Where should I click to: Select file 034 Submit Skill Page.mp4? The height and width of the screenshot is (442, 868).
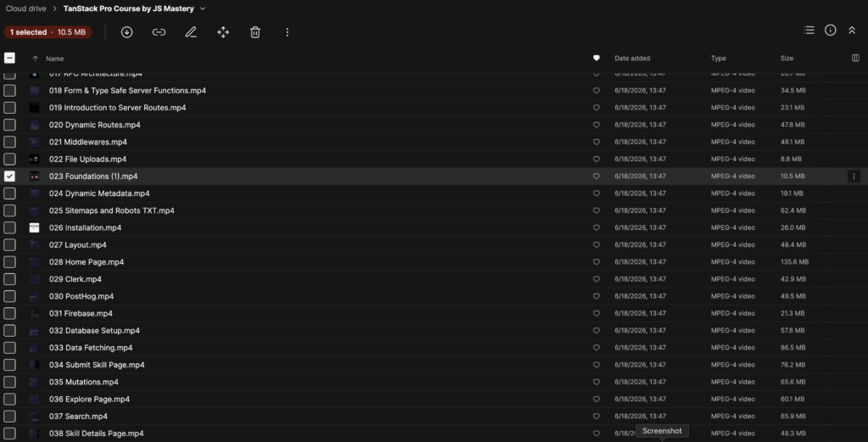pos(97,365)
